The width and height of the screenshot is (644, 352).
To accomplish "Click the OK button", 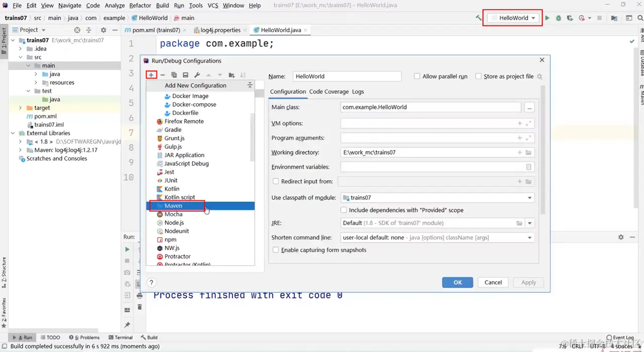I will pyautogui.click(x=457, y=283).
